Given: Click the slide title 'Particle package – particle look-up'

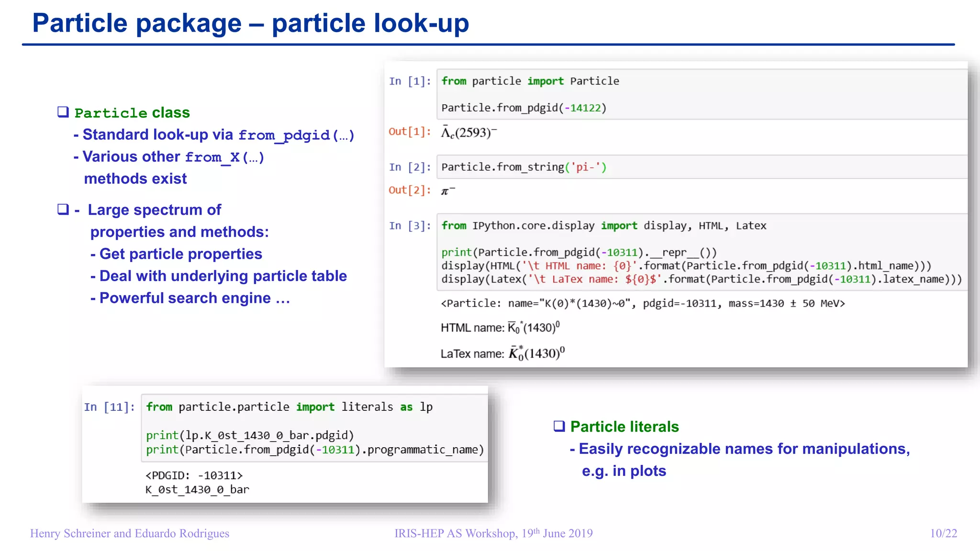Looking at the screenshot, I should (x=250, y=23).
